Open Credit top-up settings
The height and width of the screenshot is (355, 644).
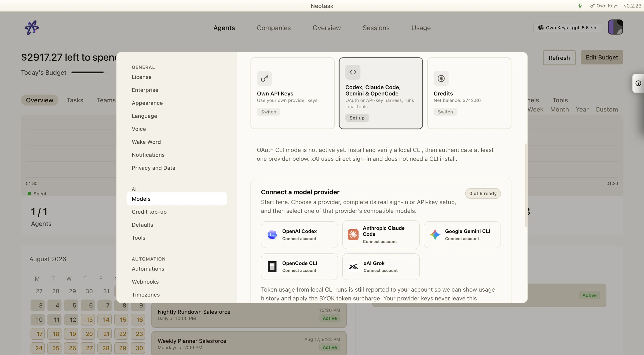click(177, 212)
